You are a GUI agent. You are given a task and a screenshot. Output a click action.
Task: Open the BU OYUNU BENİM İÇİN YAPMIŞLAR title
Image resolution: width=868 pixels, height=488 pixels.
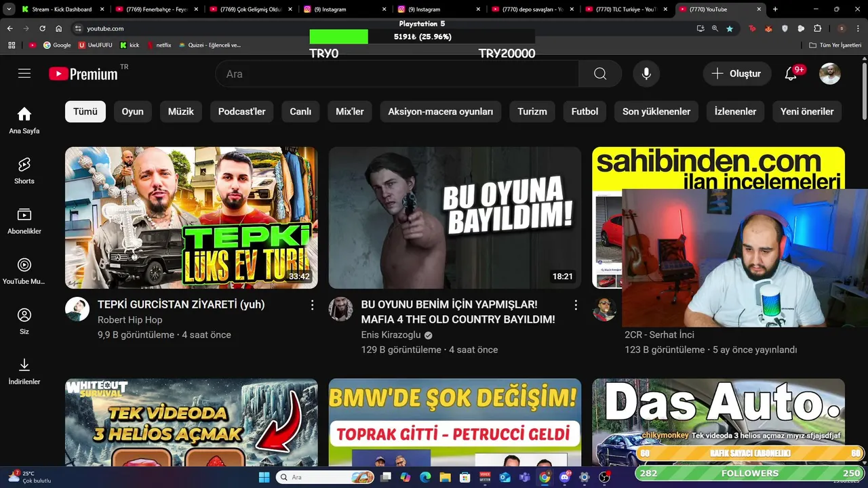point(458,312)
